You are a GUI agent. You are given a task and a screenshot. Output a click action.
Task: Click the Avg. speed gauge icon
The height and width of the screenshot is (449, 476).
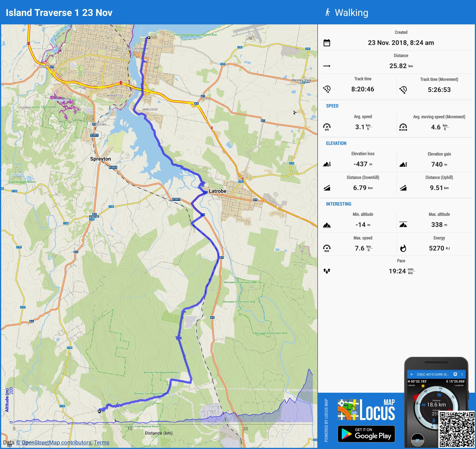coord(327,127)
